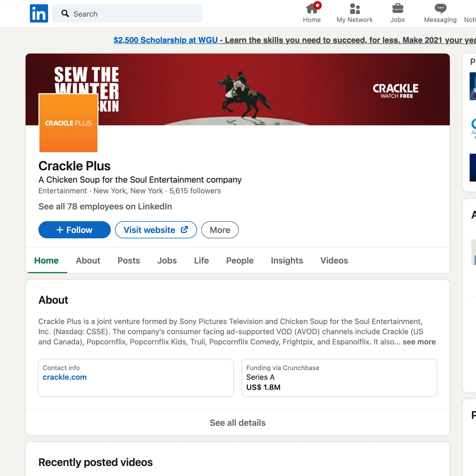
Task: Click the external link icon on Visit website
Action: point(184,229)
